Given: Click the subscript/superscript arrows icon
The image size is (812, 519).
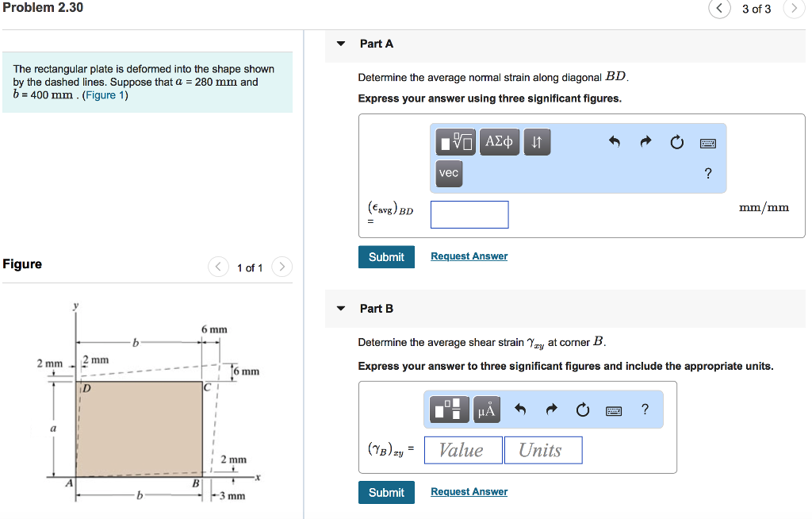Looking at the screenshot, I should 537,142.
